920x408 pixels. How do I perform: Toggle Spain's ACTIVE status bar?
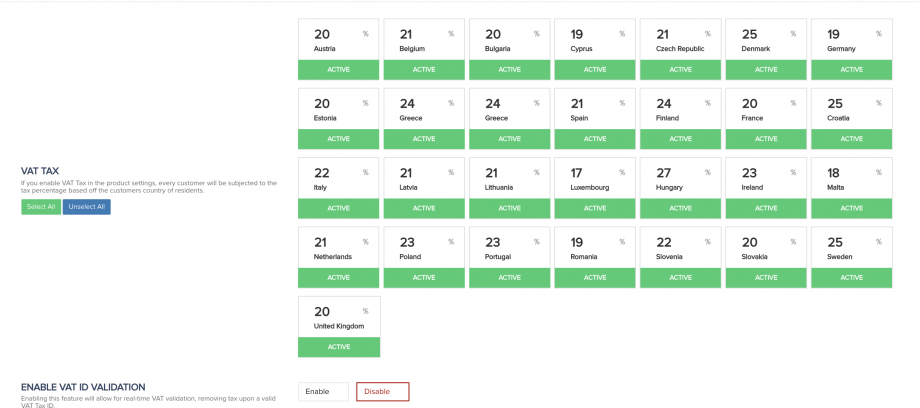click(x=595, y=139)
